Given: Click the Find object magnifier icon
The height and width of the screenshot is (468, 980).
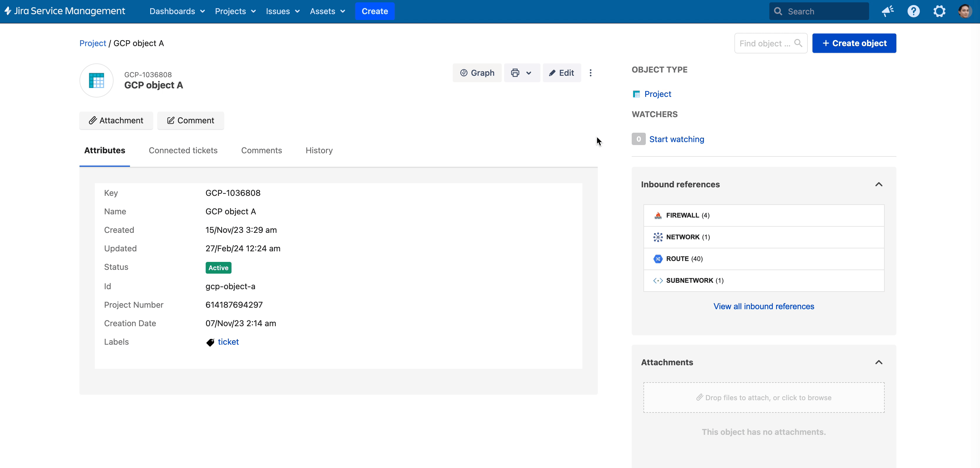Looking at the screenshot, I should [798, 43].
